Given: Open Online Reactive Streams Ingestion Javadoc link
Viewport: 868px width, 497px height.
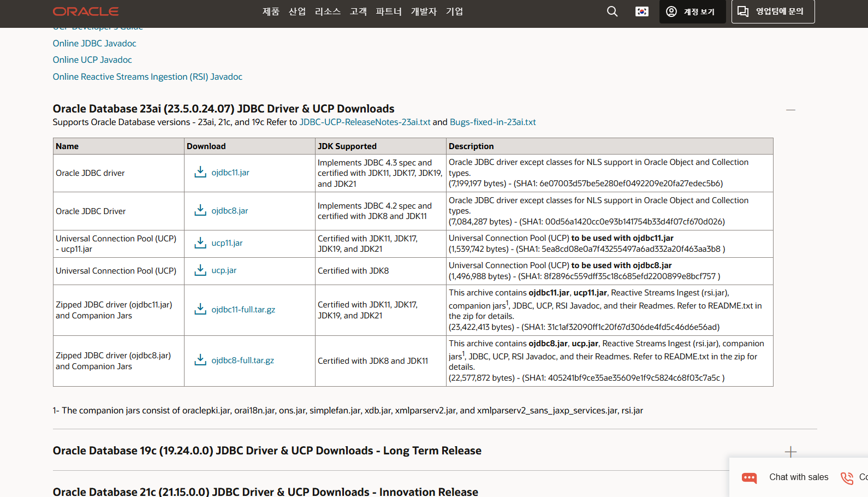Looking at the screenshot, I should (147, 76).
